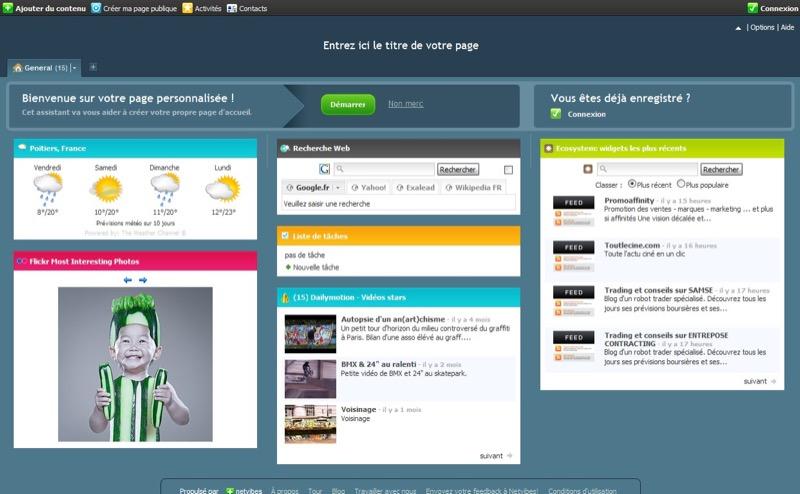Open the Promoaffinity feed title
This screenshot has width=800, height=494.
click(x=629, y=201)
